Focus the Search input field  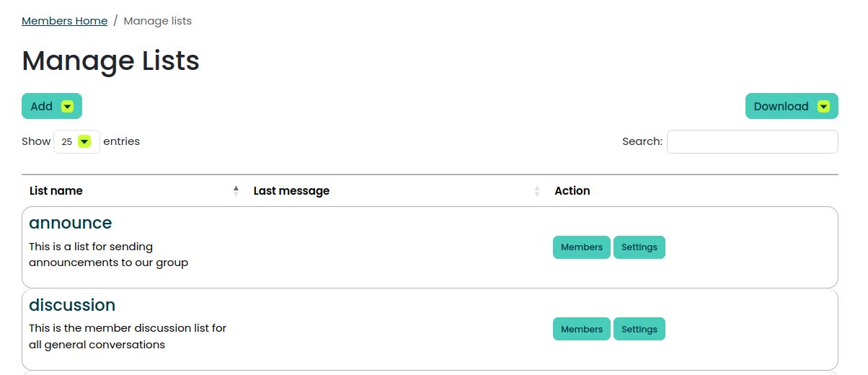752,142
